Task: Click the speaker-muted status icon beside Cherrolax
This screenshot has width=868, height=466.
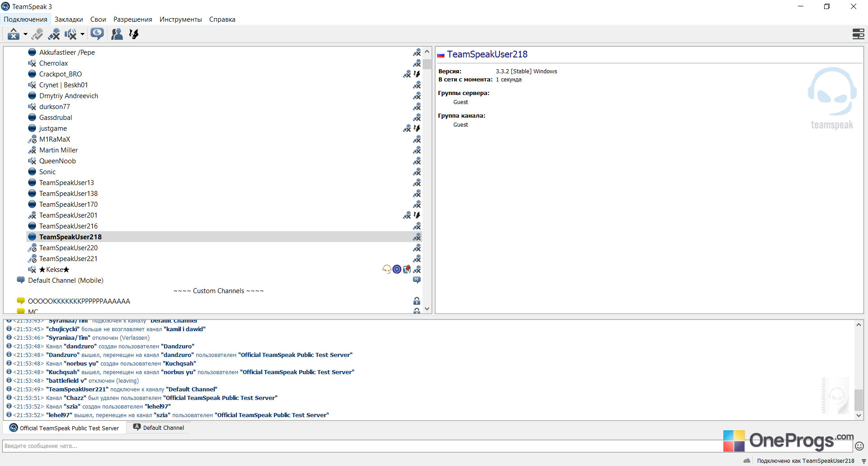Action: click(x=32, y=63)
